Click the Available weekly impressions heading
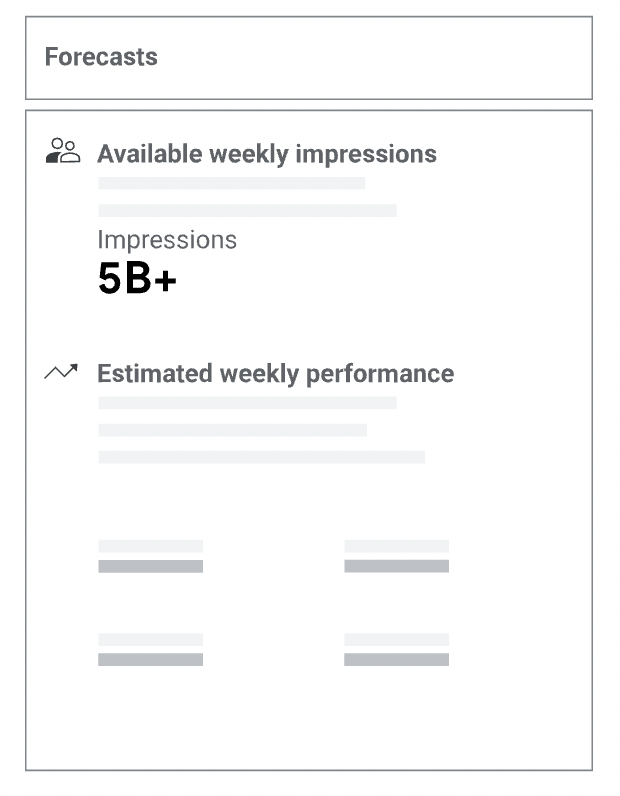The image size is (620, 796). pos(267,154)
